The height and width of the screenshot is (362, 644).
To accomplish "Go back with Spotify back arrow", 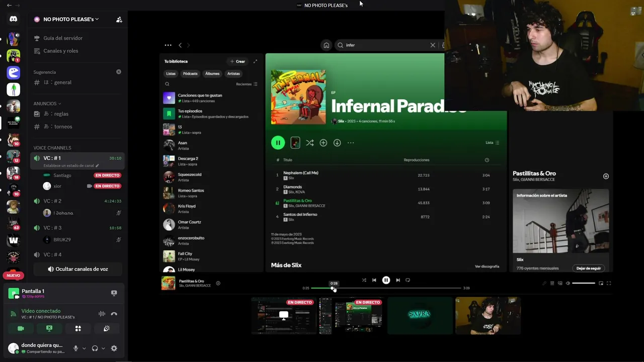I will (180, 45).
